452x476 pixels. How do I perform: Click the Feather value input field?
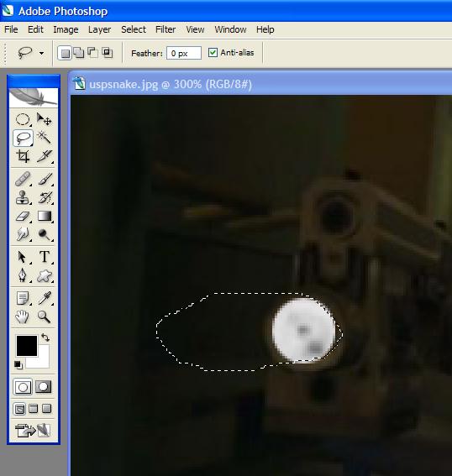click(184, 53)
